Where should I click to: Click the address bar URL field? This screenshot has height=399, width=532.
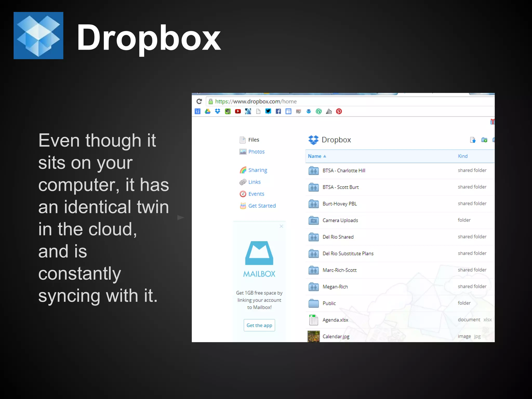[x=351, y=102]
